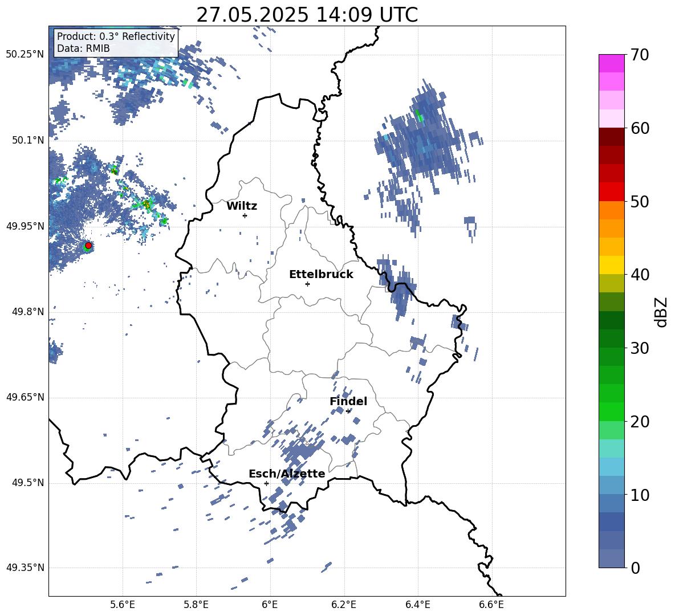Click the 50.25°N latitude label
The width and height of the screenshot is (675, 616).
(25, 55)
